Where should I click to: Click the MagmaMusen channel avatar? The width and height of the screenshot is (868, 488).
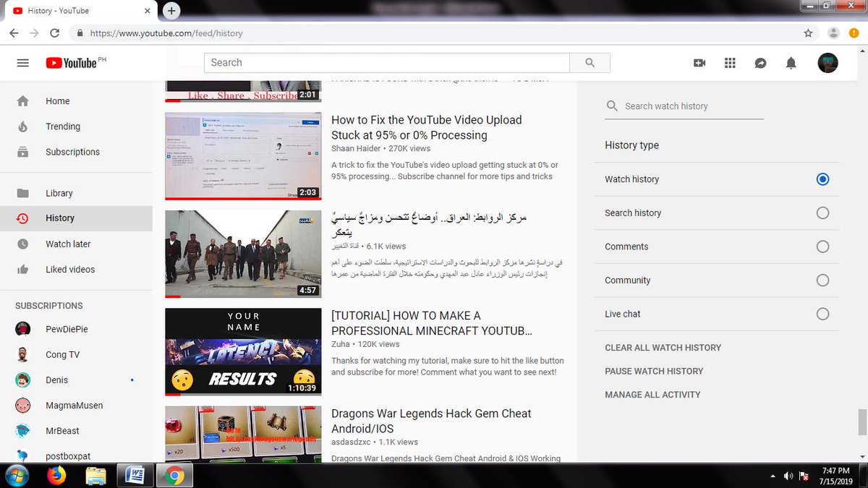23,406
